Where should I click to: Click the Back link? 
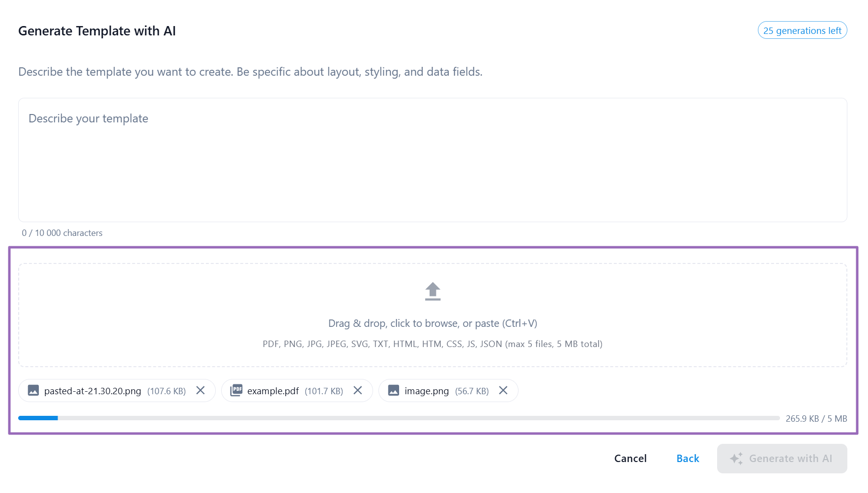pos(687,458)
